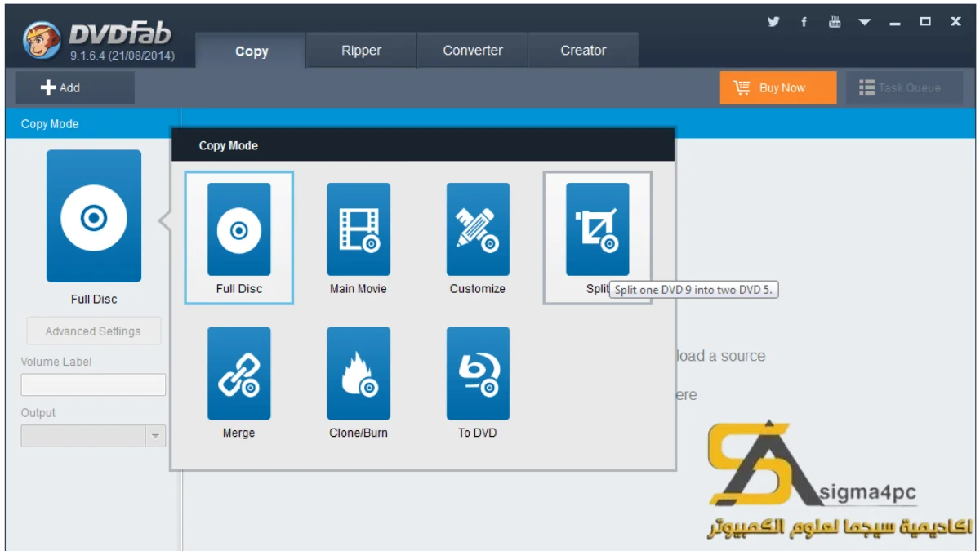Screen dimensions: 980x551
Task: Open the Converter tab
Action: pos(473,51)
